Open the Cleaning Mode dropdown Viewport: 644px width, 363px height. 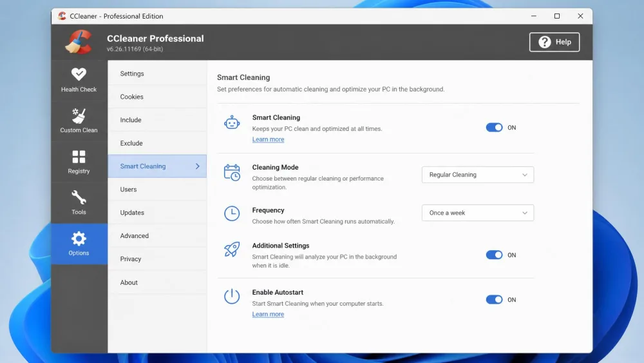(x=478, y=175)
